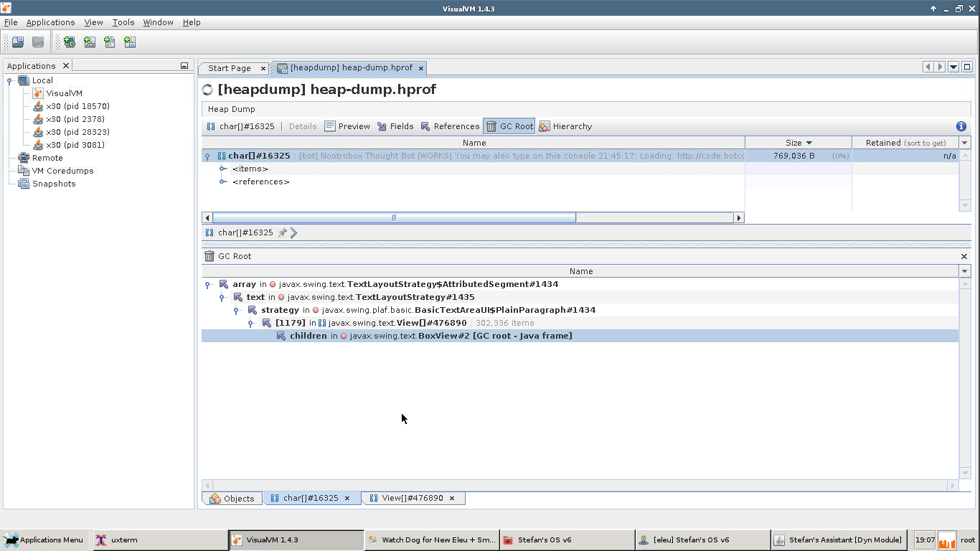Screen dimensions: 980x551
Task: Click the horizontal scrollbar under Name column
Action: (x=394, y=218)
